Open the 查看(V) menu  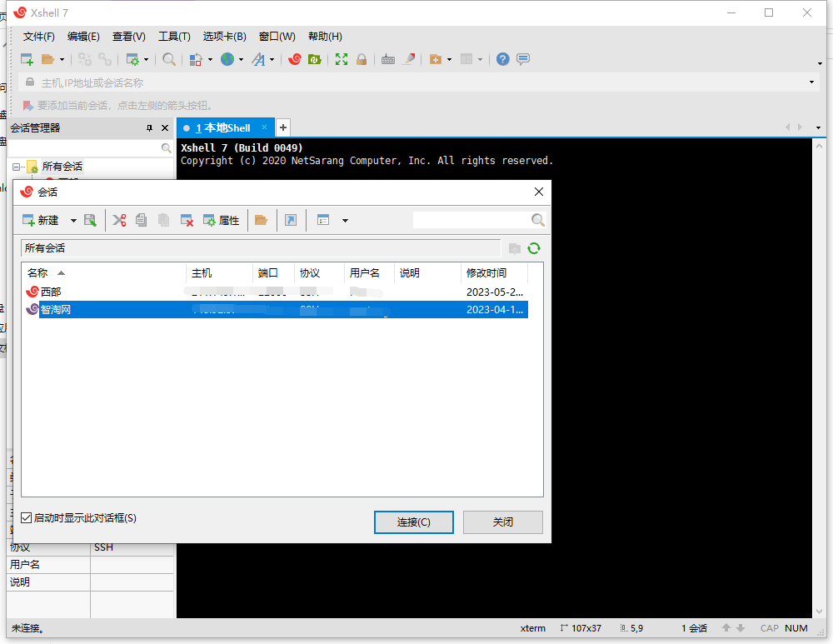128,36
